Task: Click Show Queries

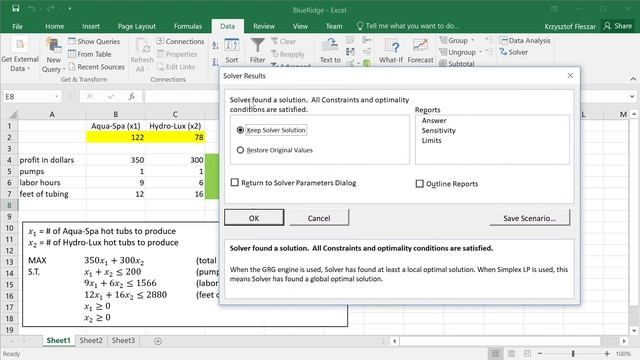Action: 94,41
